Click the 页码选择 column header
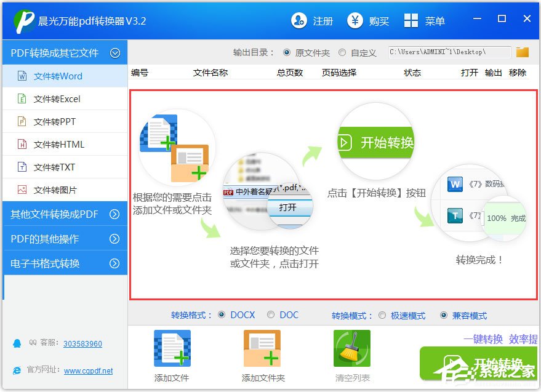 tap(339, 73)
